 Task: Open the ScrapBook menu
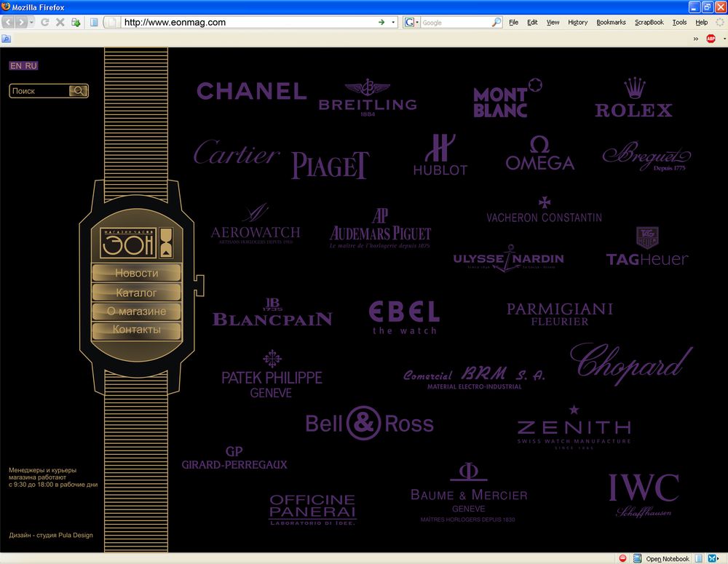tap(649, 23)
